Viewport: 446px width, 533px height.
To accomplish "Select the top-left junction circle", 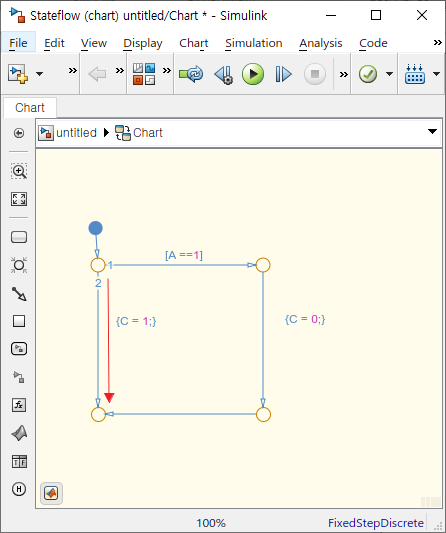I will click(x=98, y=265).
